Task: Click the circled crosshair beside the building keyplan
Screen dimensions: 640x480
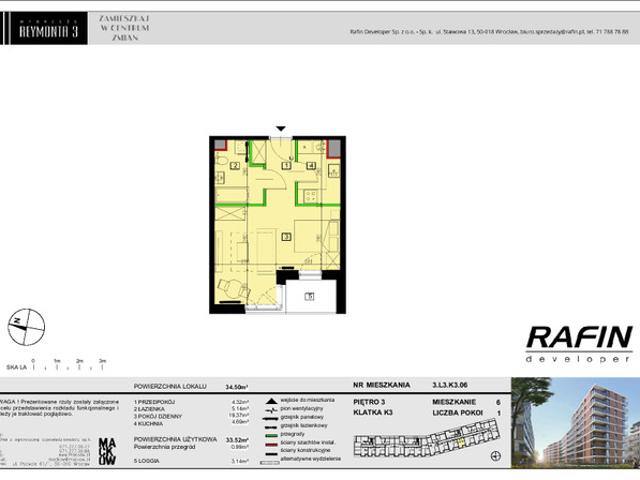Action: 496,456
